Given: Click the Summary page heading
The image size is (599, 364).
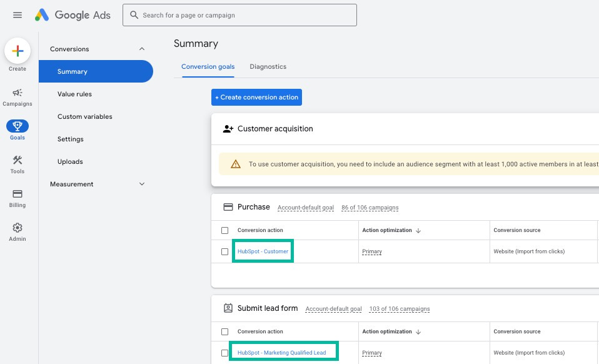Looking at the screenshot, I should (x=196, y=44).
